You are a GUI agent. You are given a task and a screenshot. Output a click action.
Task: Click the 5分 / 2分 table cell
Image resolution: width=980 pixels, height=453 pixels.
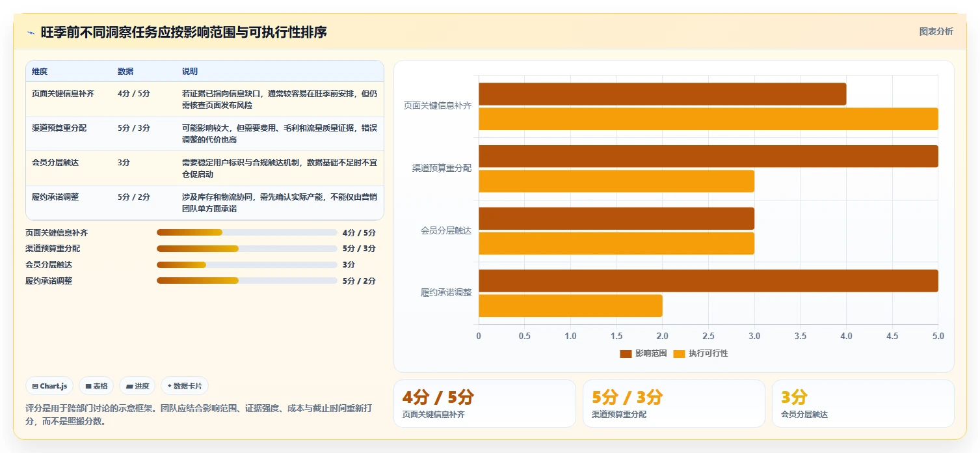[x=134, y=197]
